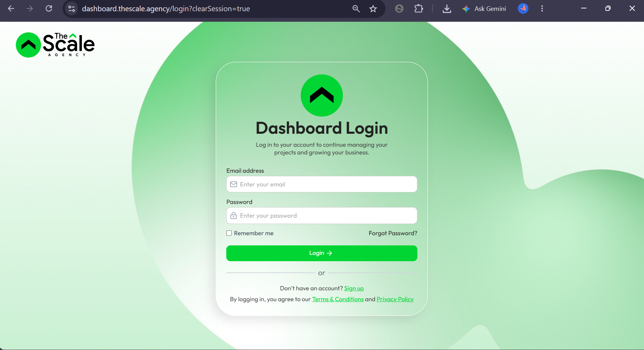Show browser downloads

click(447, 9)
